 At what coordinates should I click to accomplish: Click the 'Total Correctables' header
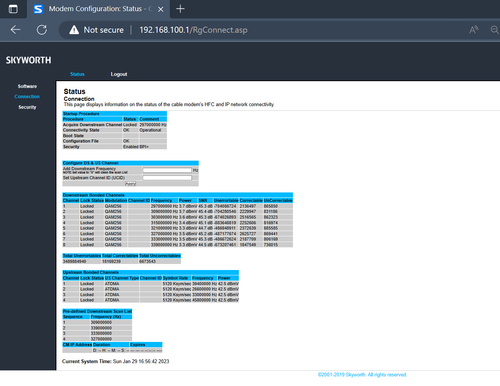pyautogui.click(x=120, y=256)
